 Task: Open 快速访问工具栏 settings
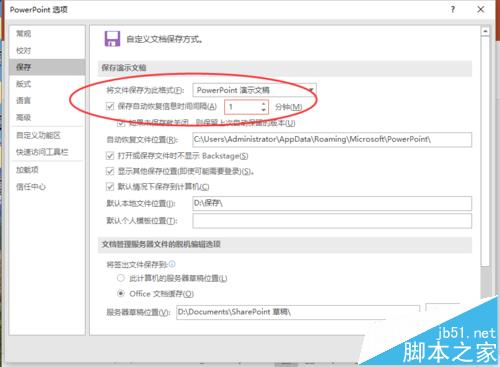point(42,152)
